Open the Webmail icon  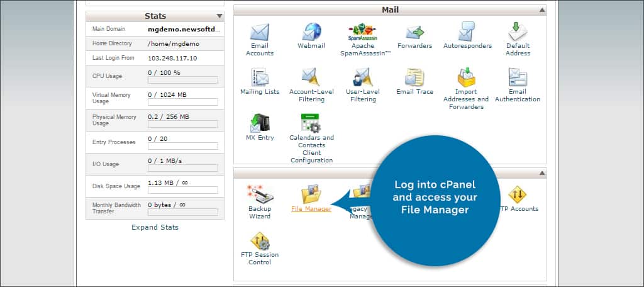point(312,32)
